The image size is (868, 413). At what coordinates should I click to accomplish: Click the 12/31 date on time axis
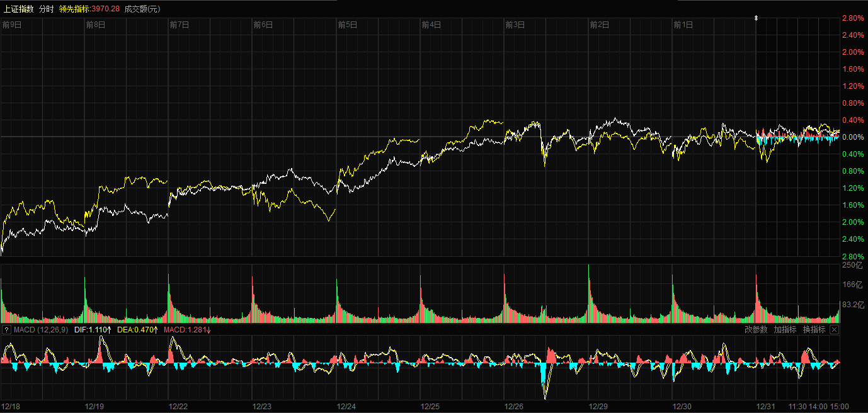coord(766,407)
